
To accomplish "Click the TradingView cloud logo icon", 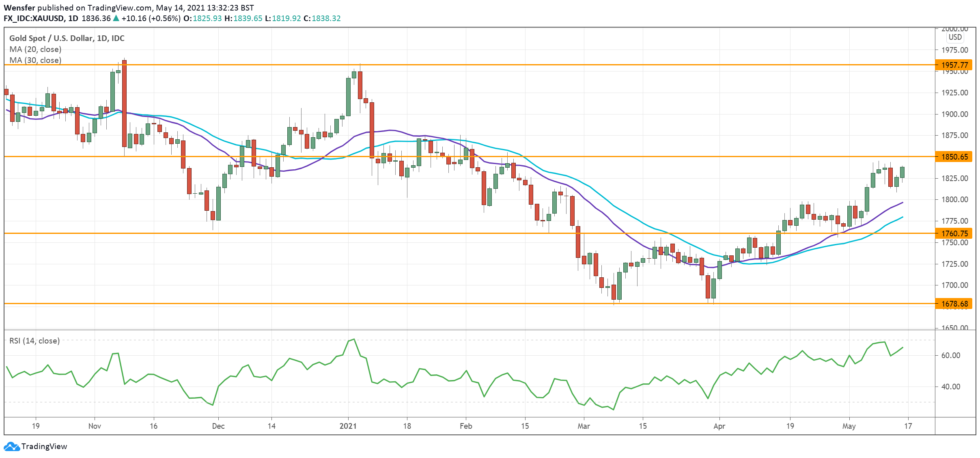I will 11,447.
